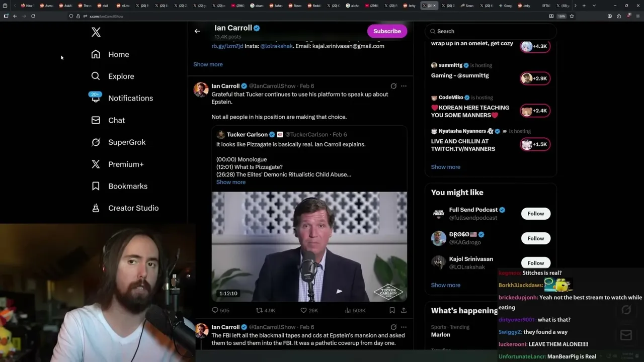This screenshot has width=644, height=362.
Task: Open the Notifications bell icon
Action: coord(96,98)
